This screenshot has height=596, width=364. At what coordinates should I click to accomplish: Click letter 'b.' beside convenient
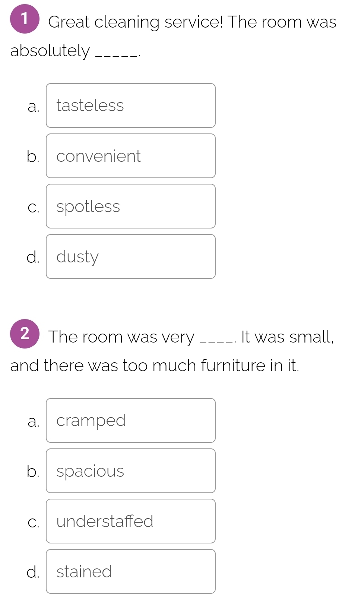(33, 157)
